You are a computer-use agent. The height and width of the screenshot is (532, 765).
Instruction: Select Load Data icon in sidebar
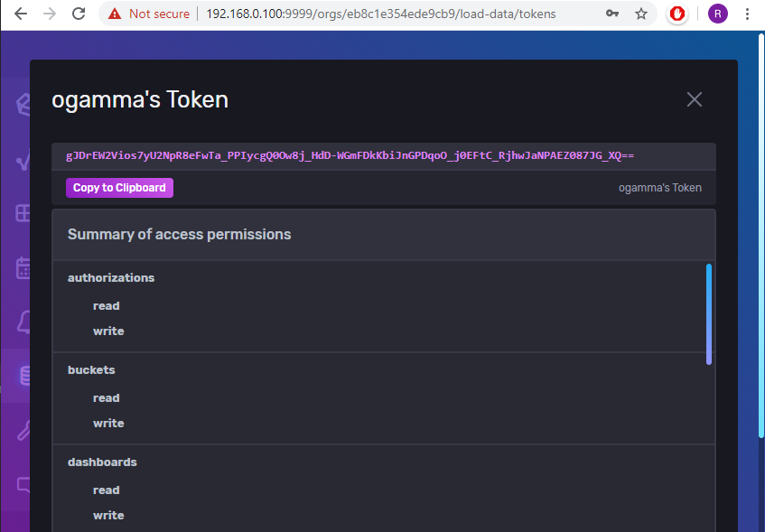tap(22, 375)
